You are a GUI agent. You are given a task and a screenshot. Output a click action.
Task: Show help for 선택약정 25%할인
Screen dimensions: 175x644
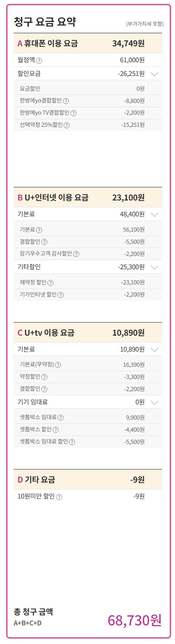[x=67, y=125]
